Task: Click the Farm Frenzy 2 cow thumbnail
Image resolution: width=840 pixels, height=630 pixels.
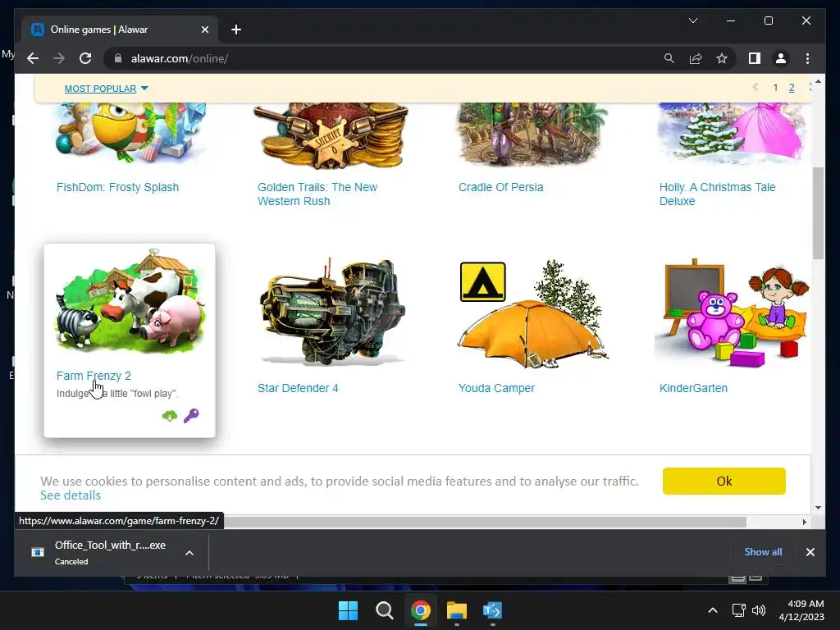Action: [x=130, y=303]
